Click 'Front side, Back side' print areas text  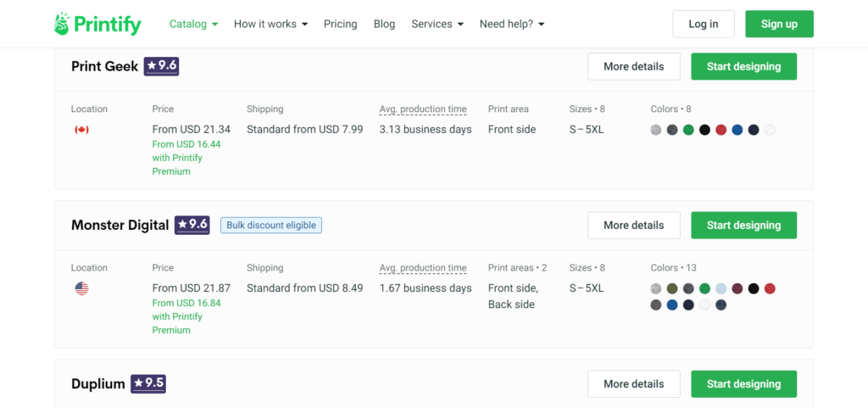click(x=513, y=296)
